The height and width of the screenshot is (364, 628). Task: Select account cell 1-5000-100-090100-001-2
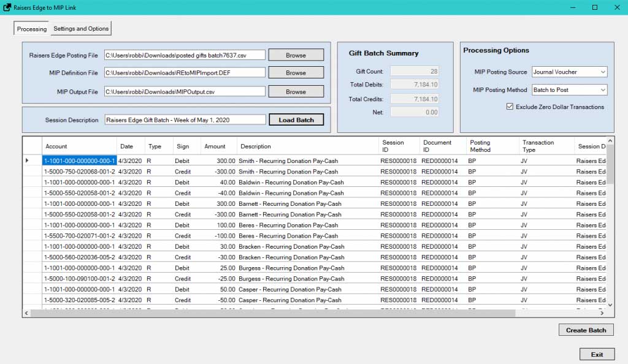[x=79, y=279]
